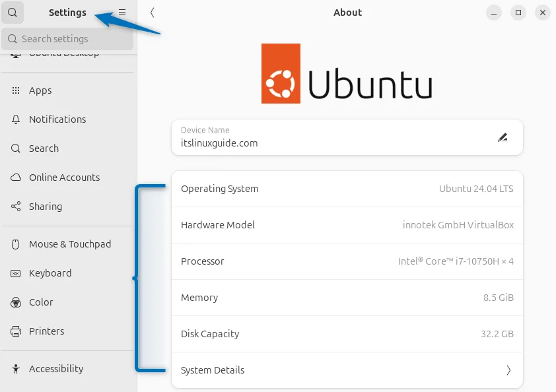Image resolution: width=556 pixels, height=392 pixels.
Task: Open the Apps settings panel
Action: [x=67, y=90]
